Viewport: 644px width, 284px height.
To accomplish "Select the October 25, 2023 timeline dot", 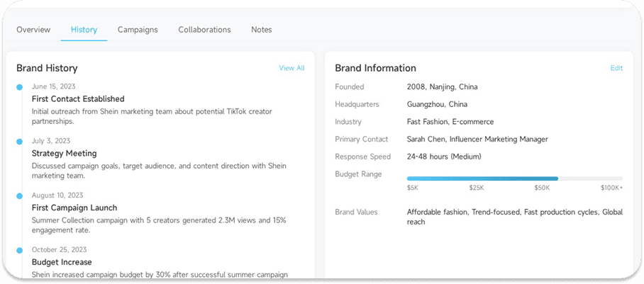I will [19, 250].
